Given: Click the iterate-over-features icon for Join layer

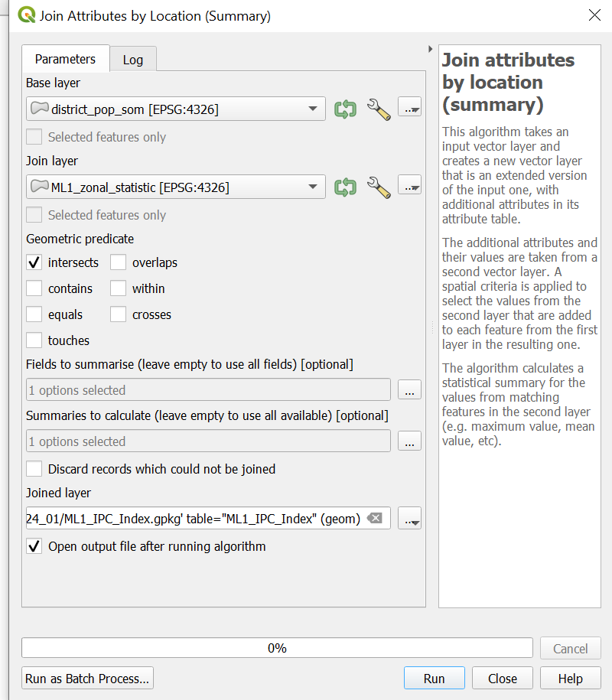Looking at the screenshot, I should tap(345, 187).
